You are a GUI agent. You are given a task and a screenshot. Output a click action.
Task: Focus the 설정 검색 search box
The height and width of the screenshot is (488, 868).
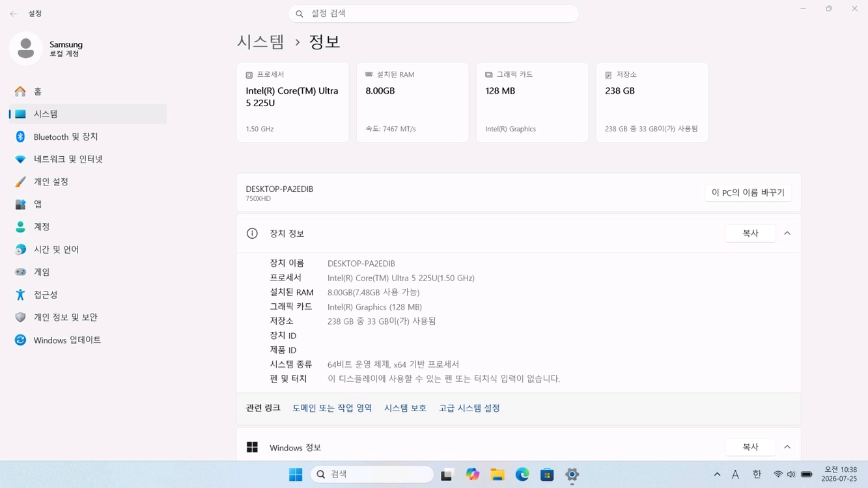point(434,14)
